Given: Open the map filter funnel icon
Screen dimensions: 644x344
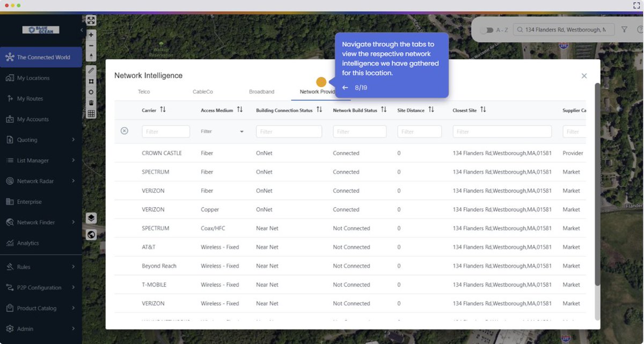Looking at the screenshot, I should (624, 30).
